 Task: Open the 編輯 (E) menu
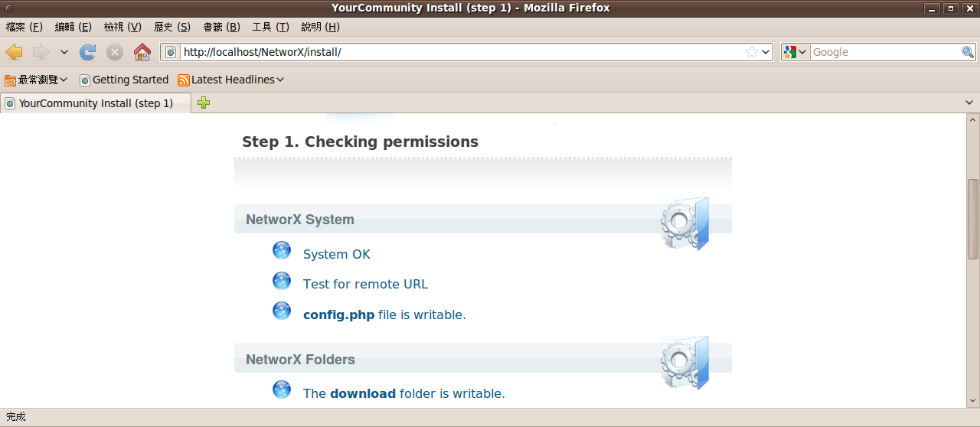[73, 27]
